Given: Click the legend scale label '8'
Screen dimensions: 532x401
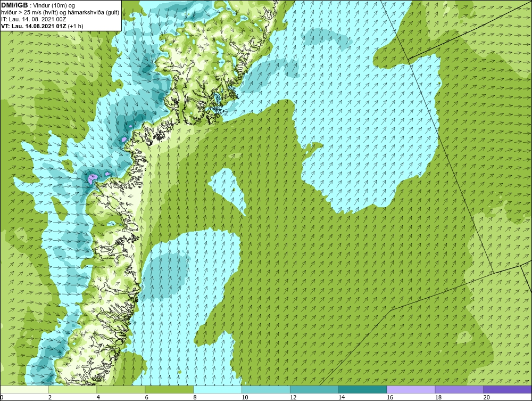Looking at the screenshot, I should click(195, 397).
